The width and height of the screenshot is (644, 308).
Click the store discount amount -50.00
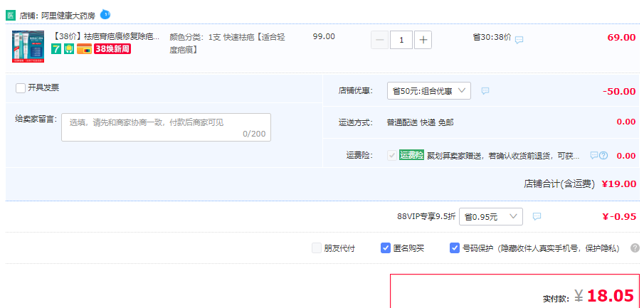[619, 91]
